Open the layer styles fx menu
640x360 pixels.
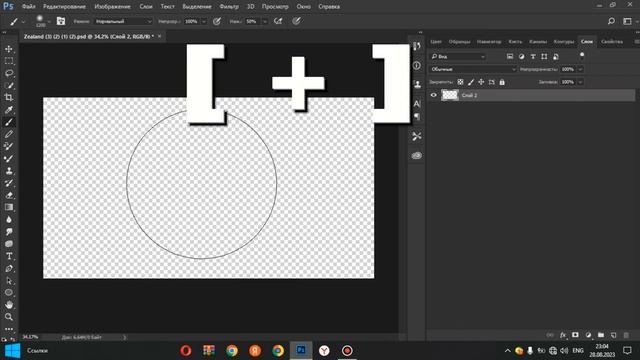[x=563, y=335]
